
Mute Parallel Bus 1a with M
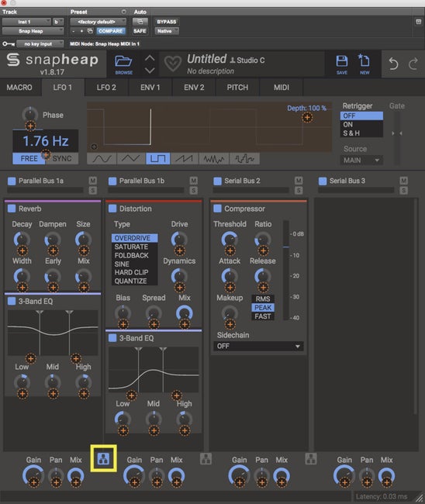click(x=92, y=181)
